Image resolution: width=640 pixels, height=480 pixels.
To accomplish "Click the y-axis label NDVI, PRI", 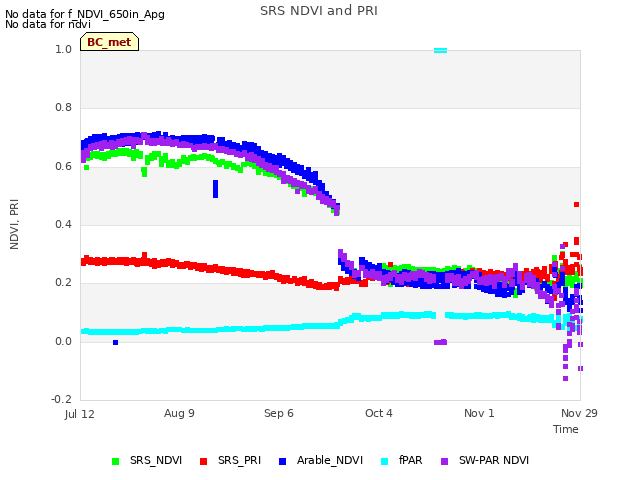I will (14, 224).
